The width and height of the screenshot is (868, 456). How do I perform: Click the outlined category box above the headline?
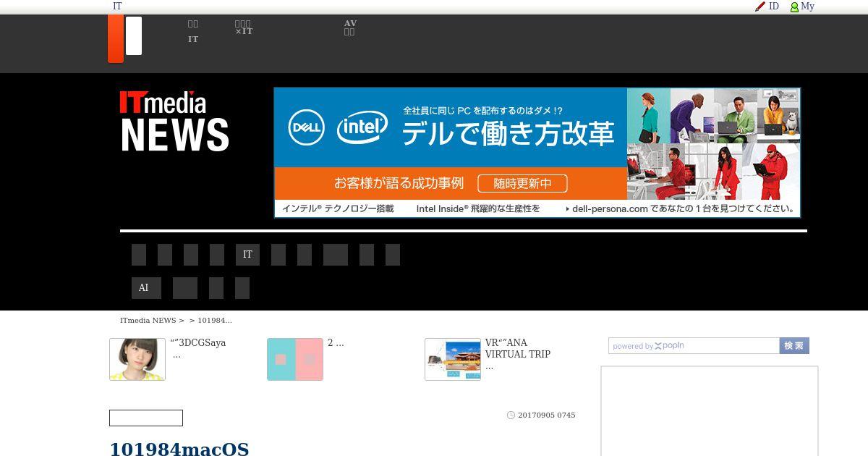[146, 418]
